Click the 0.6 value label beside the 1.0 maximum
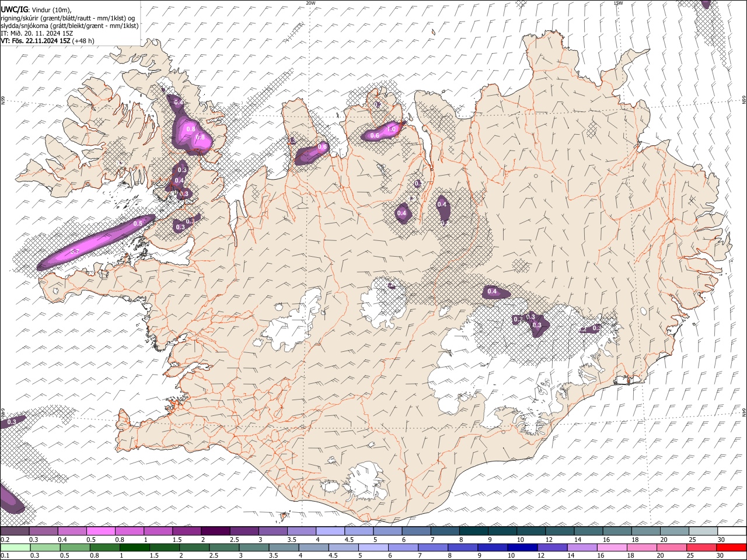The height and width of the screenshot is (560, 747). 375,135
